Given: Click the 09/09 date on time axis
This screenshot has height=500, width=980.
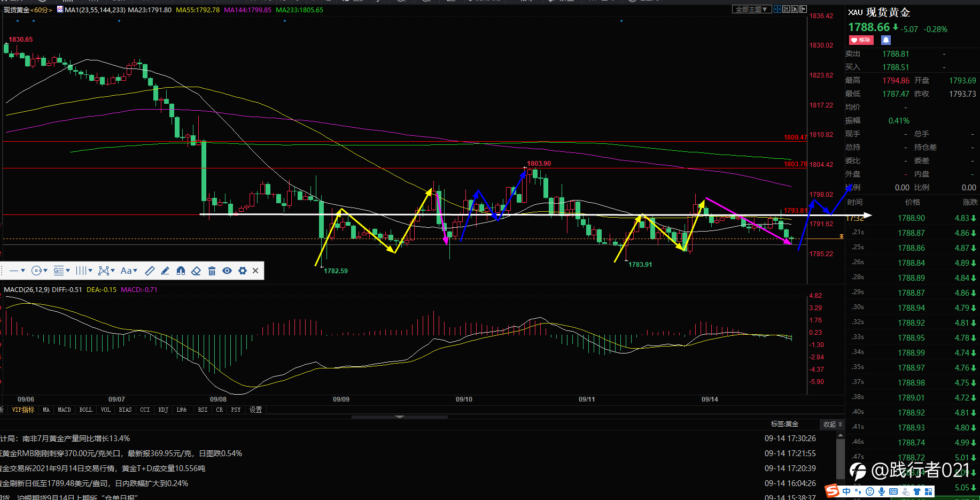Looking at the screenshot, I should click(x=341, y=399).
